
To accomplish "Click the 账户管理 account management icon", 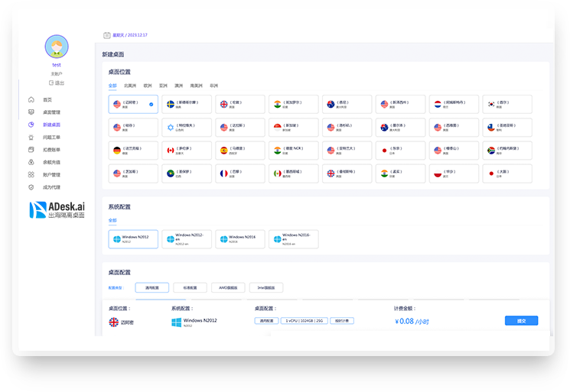I will 31,174.
